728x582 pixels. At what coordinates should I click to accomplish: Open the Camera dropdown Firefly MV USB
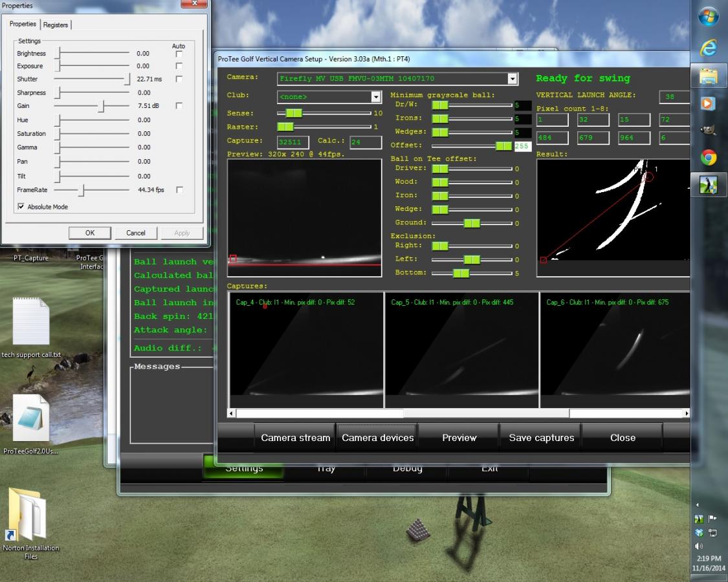(513, 79)
